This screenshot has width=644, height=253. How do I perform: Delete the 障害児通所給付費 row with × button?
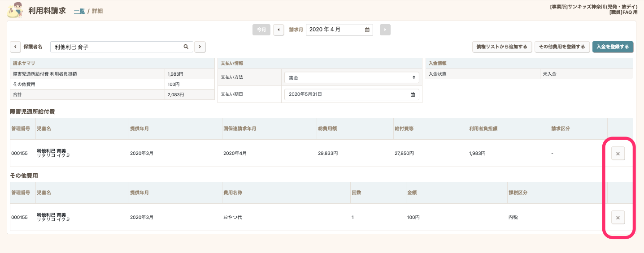(x=618, y=154)
